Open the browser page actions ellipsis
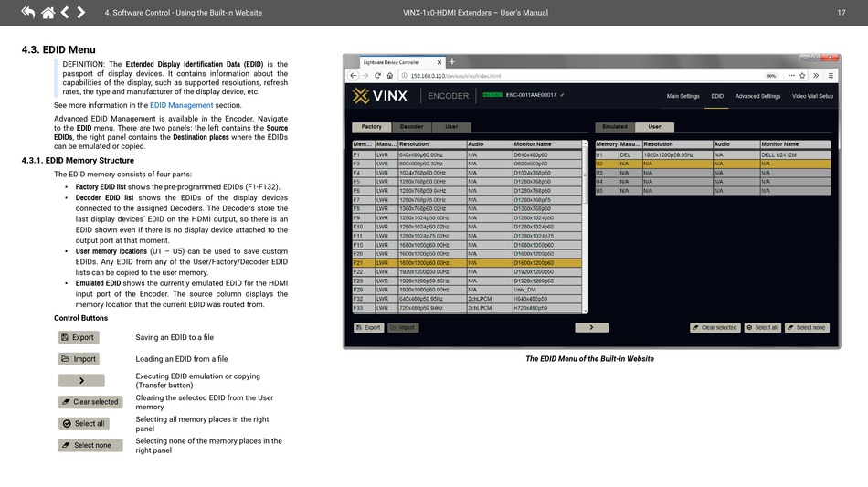The width and height of the screenshot is (868, 487). [791, 75]
